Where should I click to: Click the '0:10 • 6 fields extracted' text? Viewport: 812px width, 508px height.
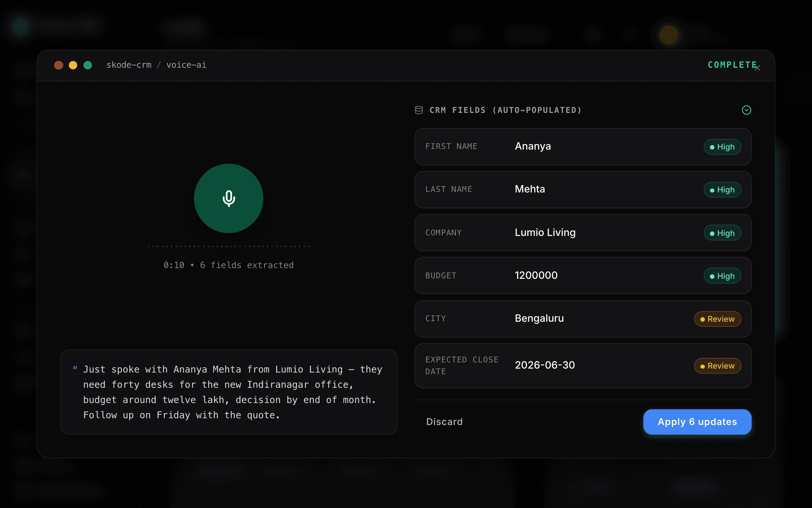pyautogui.click(x=228, y=265)
